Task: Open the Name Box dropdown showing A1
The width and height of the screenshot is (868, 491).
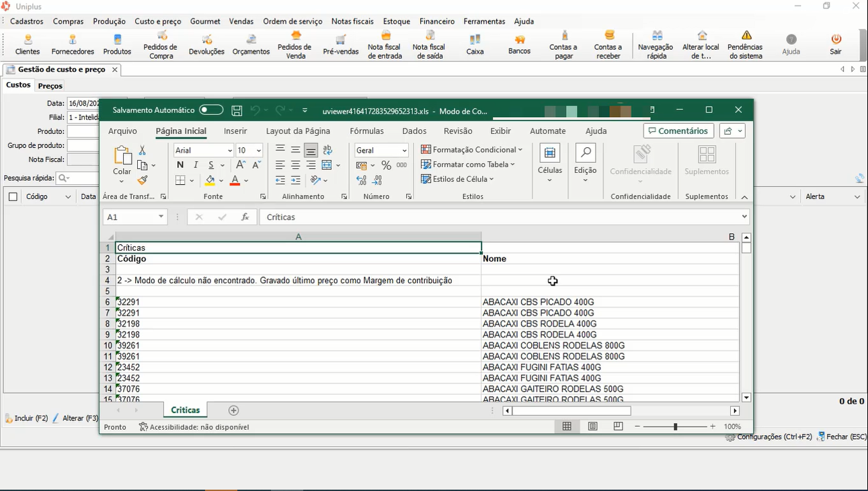Action: point(161,217)
